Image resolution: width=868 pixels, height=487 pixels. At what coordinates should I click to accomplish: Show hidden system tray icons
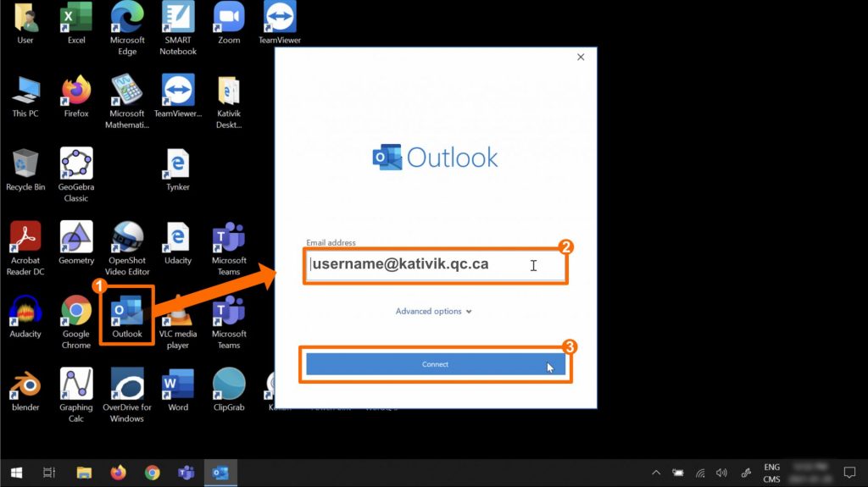coord(655,473)
